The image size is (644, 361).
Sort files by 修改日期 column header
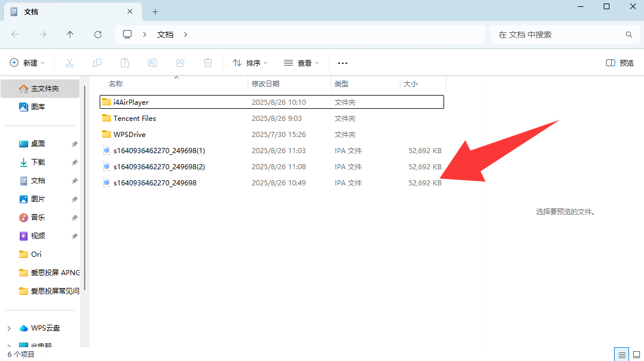(266, 84)
